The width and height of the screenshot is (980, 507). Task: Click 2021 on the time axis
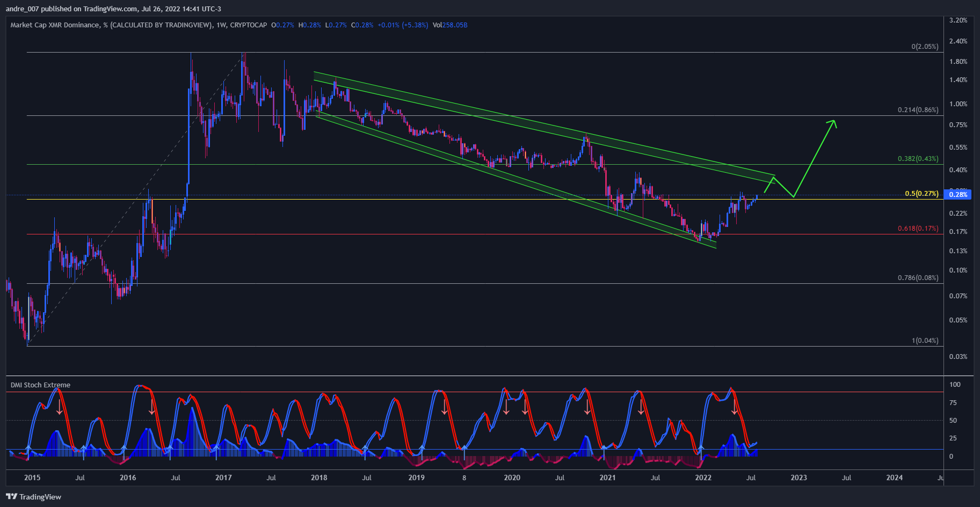pyautogui.click(x=607, y=477)
